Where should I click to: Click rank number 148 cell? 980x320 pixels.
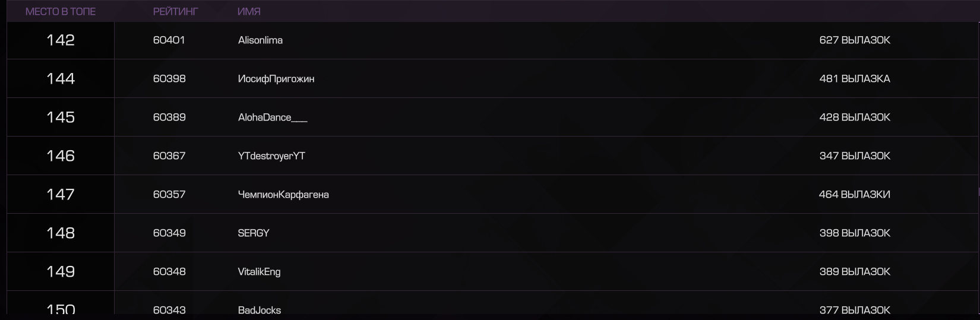pos(61,233)
